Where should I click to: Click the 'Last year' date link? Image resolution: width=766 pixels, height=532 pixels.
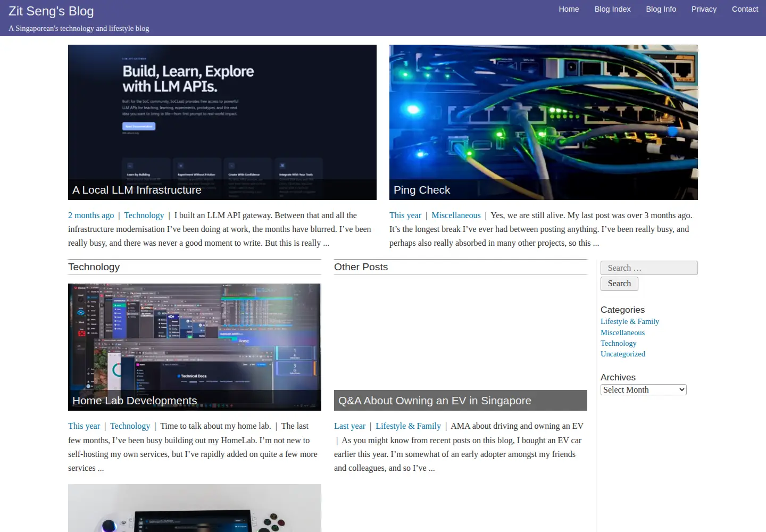coord(349,426)
